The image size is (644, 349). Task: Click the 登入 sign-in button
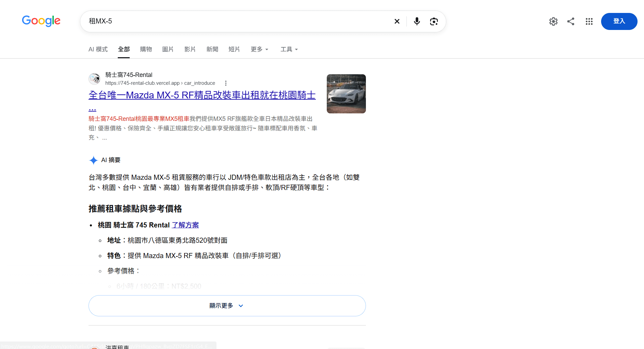tap(619, 21)
